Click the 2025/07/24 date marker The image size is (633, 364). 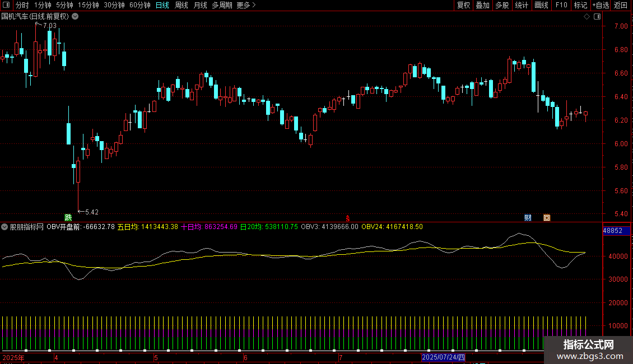[x=443, y=357]
